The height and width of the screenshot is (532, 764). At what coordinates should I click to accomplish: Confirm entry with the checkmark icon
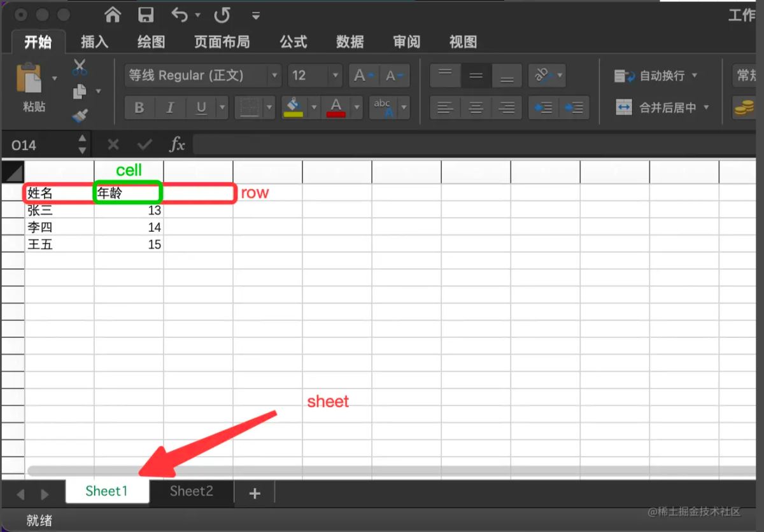pos(145,145)
